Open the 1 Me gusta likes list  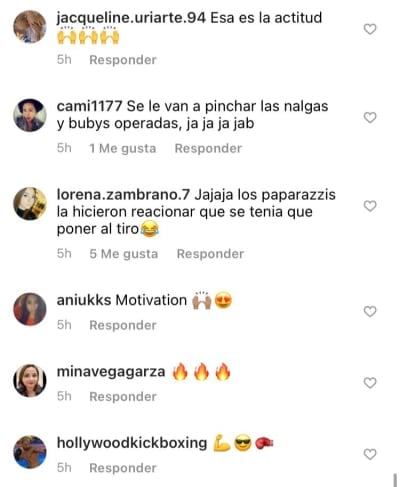pos(123,148)
